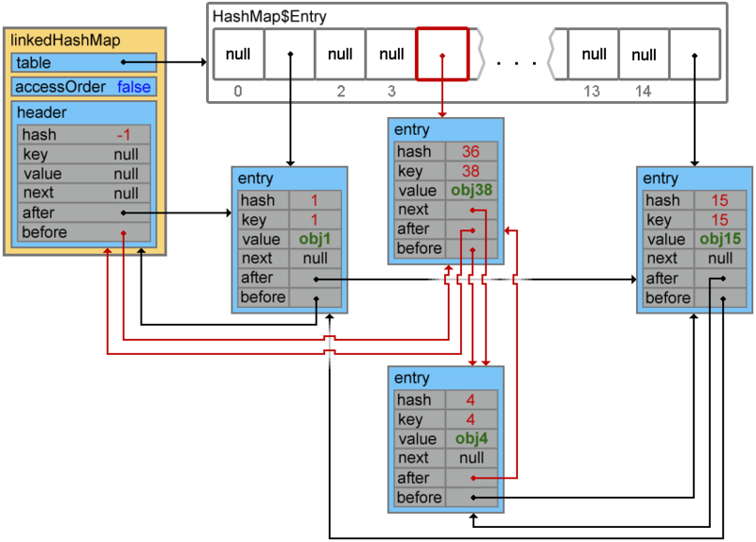Select the null cell at index 0
Screen dimensions: 756x542
pos(238,54)
